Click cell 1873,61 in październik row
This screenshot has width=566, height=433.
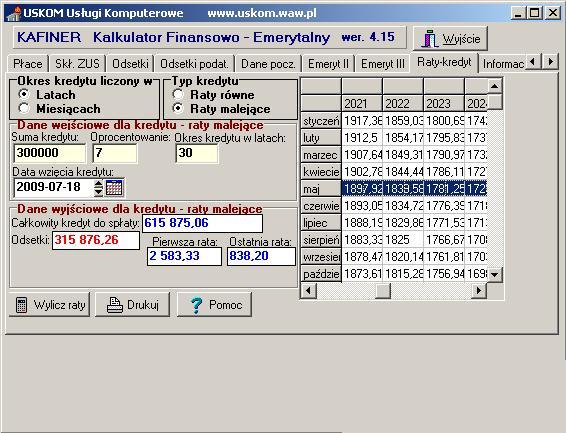[362, 274]
